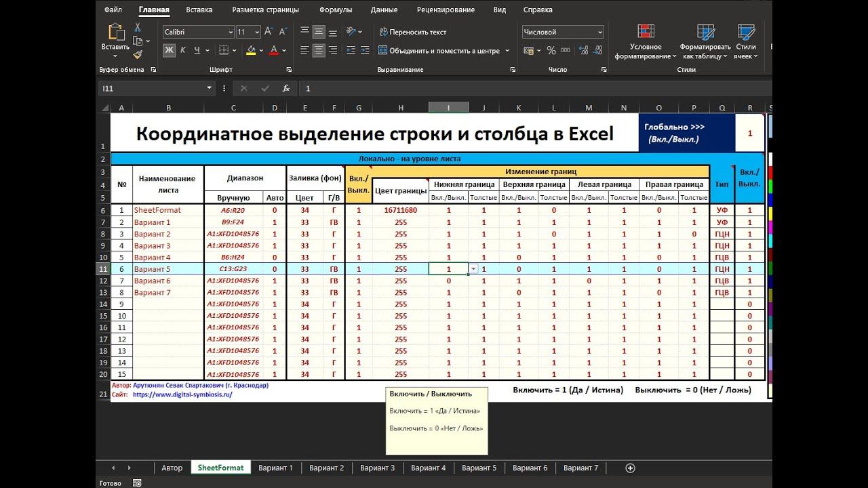Click the Cancel X icon in formula bar
Screen dimensions: 868x488
tap(244, 88)
